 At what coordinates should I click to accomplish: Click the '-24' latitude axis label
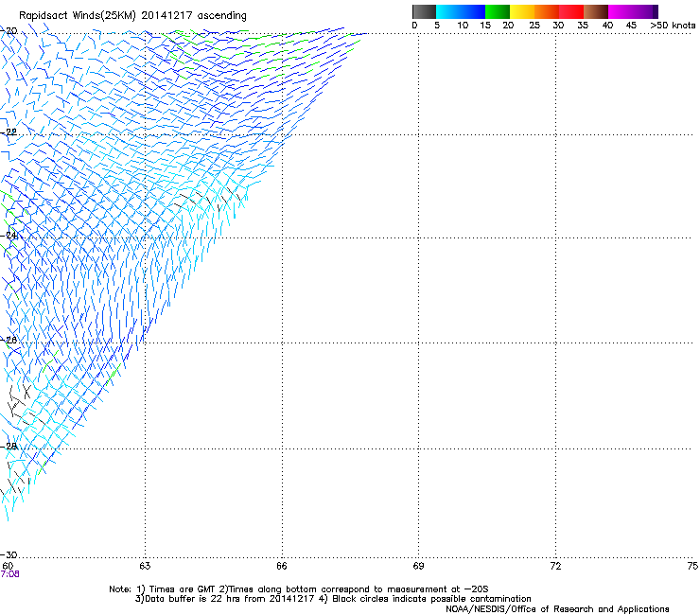coord(9,235)
